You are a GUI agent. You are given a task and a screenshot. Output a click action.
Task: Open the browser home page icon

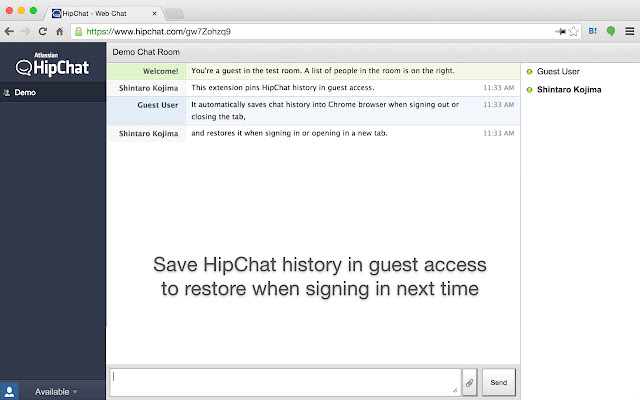(60, 31)
